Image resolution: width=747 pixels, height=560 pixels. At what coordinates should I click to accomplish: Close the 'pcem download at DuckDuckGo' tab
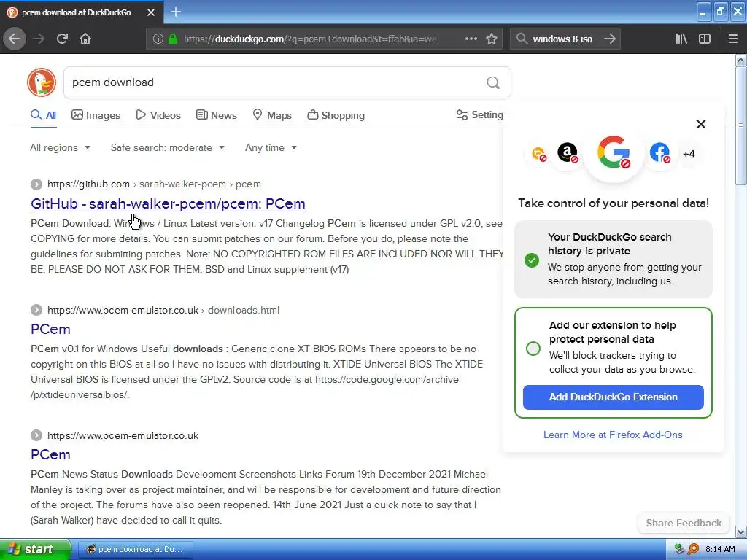(151, 12)
